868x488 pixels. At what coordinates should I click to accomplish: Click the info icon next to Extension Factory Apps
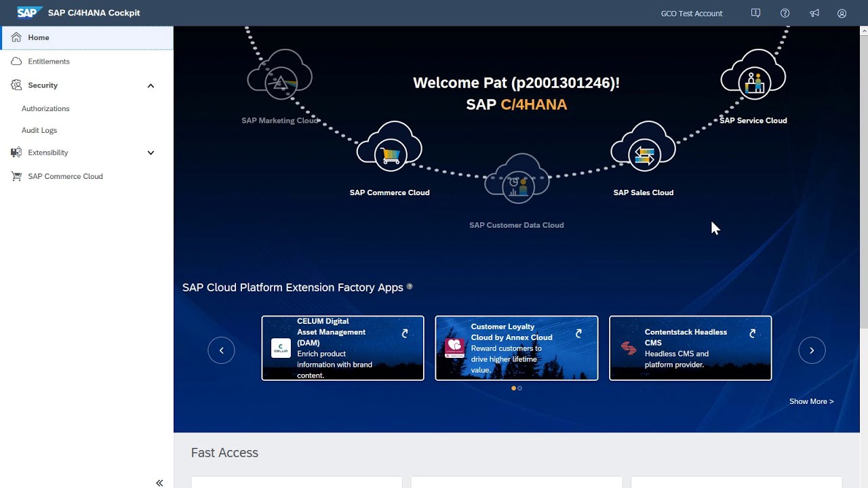410,287
